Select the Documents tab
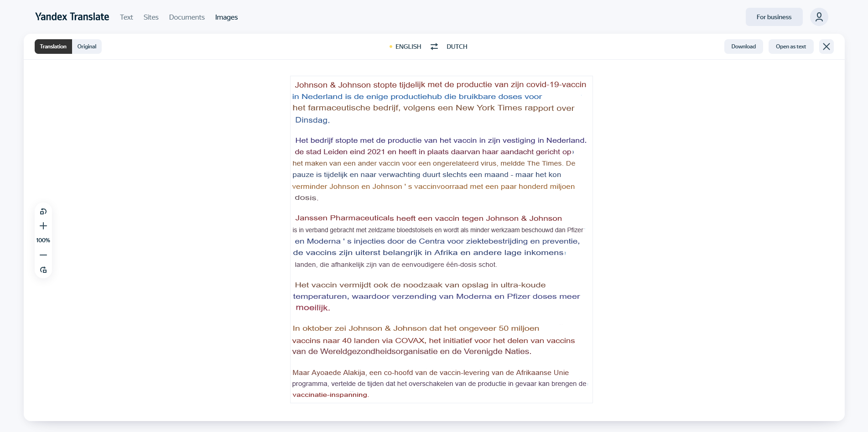The width and height of the screenshot is (868, 432). point(187,17)
